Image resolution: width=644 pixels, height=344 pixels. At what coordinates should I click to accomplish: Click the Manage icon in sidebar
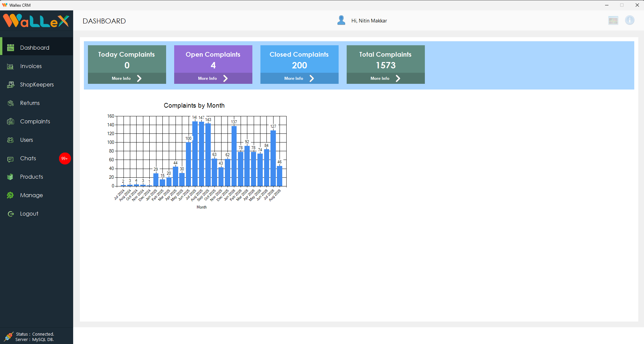[11, 195]
